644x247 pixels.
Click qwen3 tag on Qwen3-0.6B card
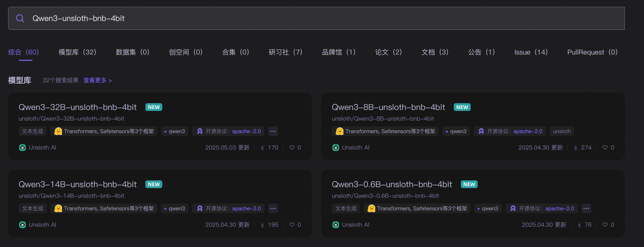488,208
